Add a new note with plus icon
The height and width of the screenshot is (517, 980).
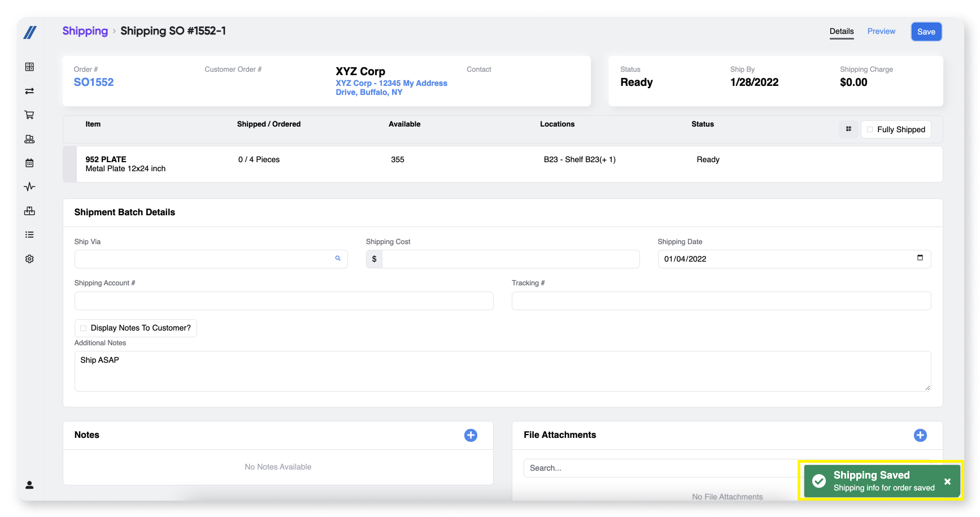point(471,435)
